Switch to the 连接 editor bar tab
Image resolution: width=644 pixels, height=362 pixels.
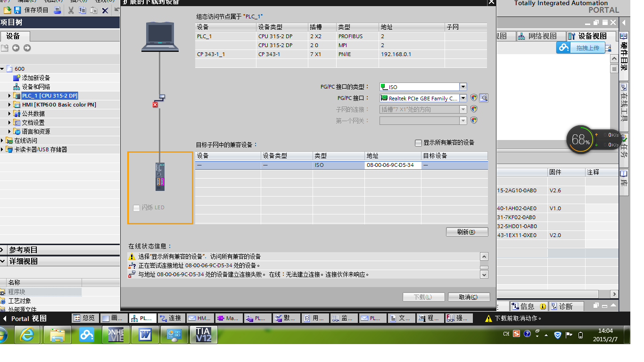pos(172,318)
